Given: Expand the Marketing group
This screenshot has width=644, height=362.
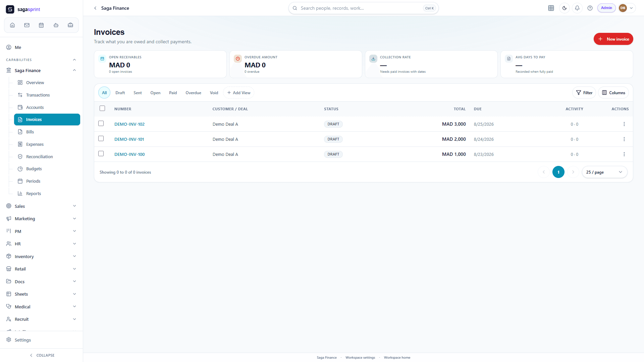Looking at the screenshot, I should coord(74,219).
